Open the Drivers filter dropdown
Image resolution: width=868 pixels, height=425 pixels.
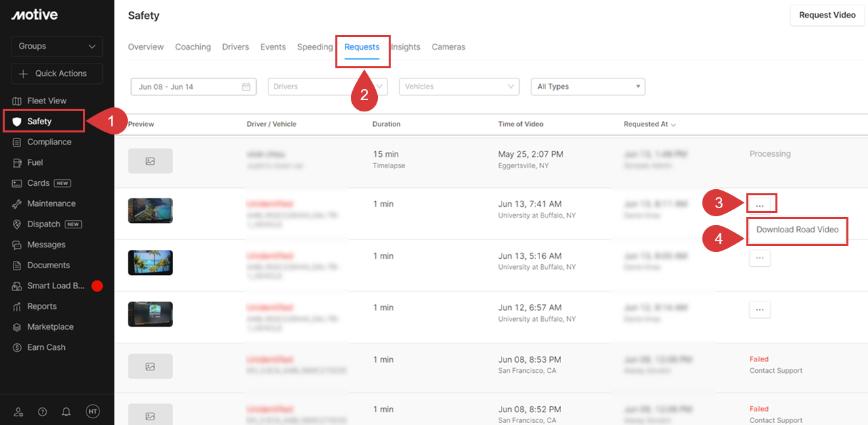[328, 86]
